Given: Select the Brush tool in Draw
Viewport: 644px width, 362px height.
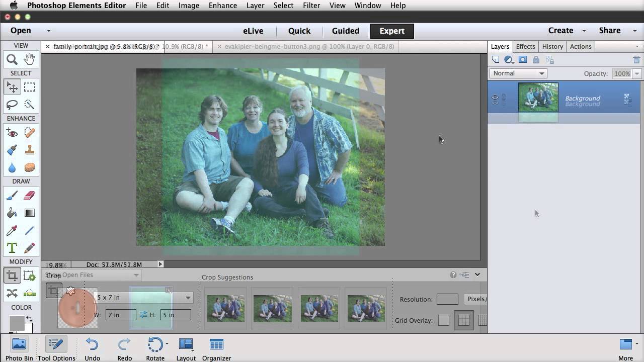Looking at the screenshot, I should pos(12,196).
